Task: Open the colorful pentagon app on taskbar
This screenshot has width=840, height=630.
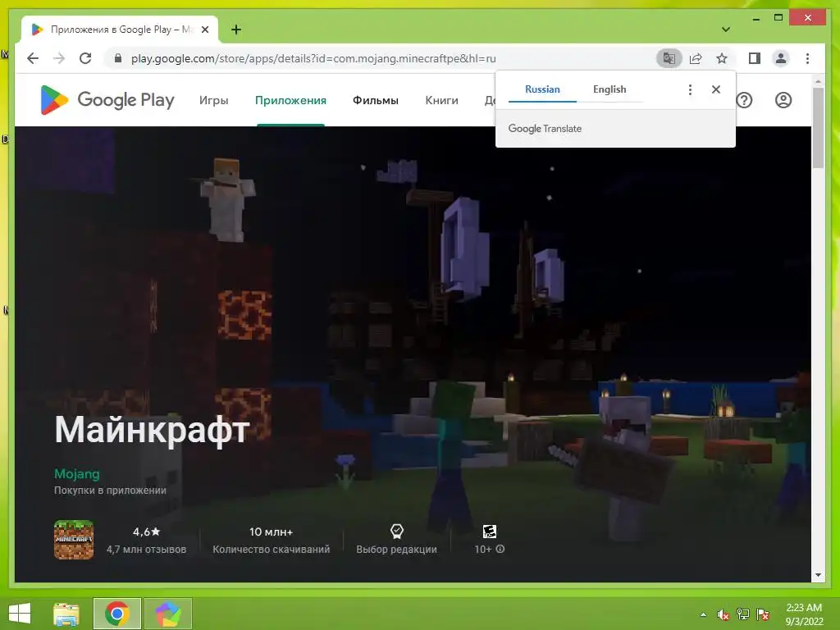Action: [167, 614]
